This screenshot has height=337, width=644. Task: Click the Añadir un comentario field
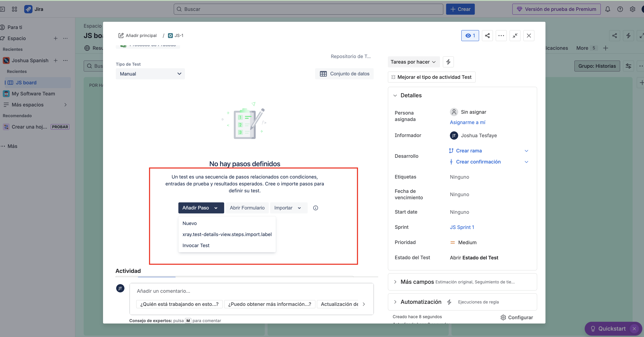(x=251, y=291)
